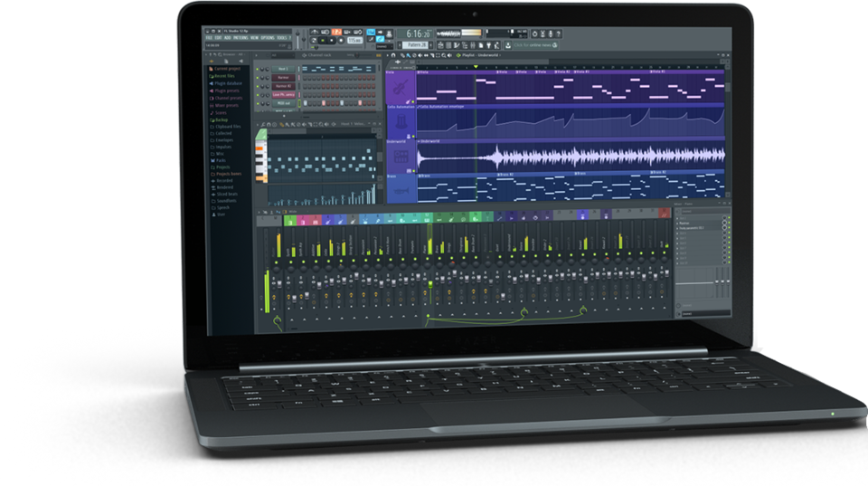Mute the Cello Automation track LED
The width and height of the screenshot is (868, 486).
413,137
